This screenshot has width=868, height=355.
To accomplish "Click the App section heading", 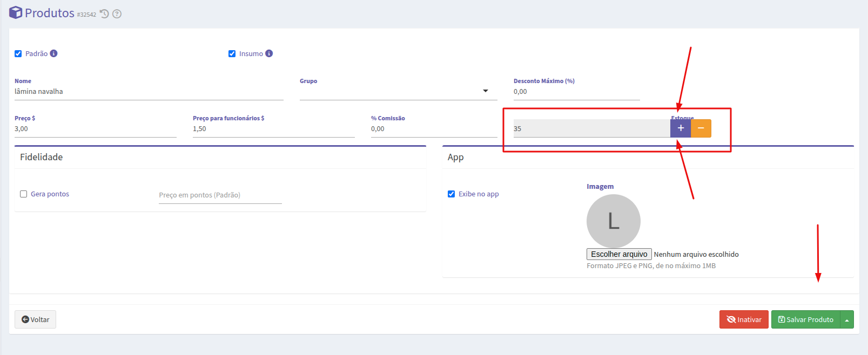I will click(x=456, y=157).
